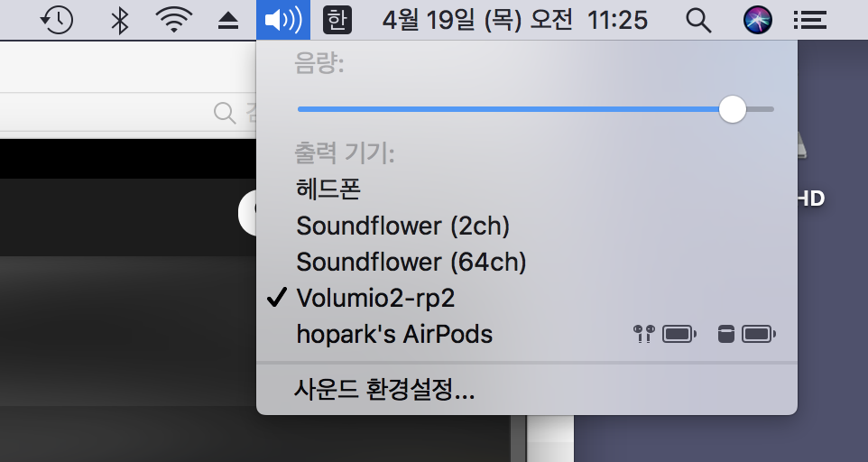868x462 pixels.
Task: Open the Wi-Fi status menu
Action: click(x=173, y=20)
